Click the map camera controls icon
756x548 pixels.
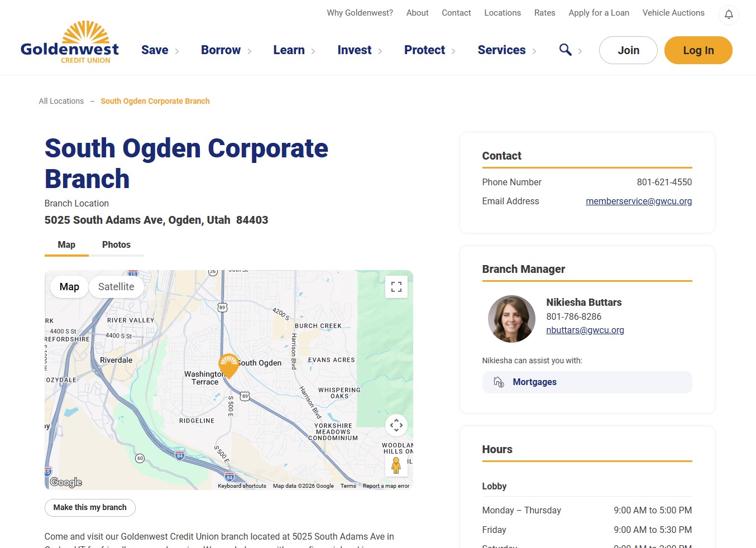coord(396,425)
